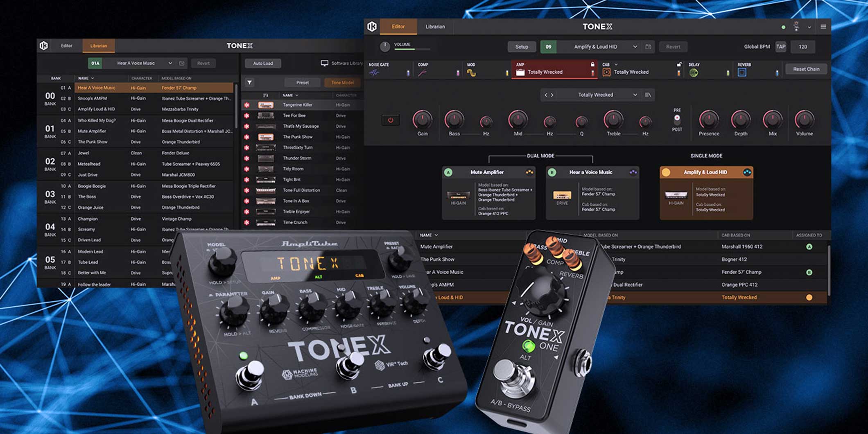Screen dimensions: 868x434
Task: Select the Editor tab in the Editor window
Action: 398,27
